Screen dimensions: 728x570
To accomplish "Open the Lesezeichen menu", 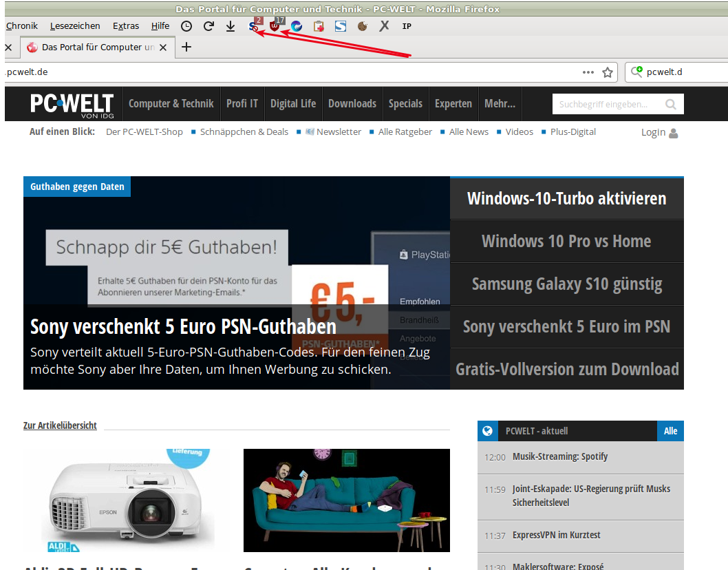I will [75, 26].
